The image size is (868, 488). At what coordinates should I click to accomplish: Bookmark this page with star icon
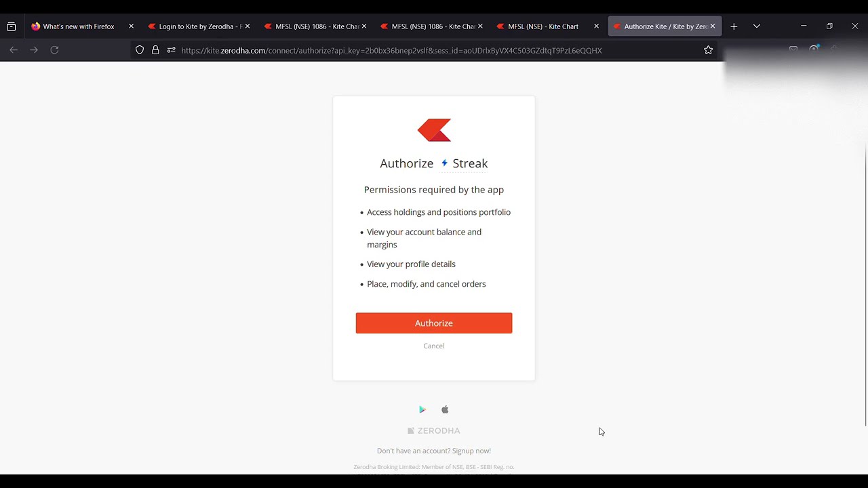pyautogui.click(x=708, y=50)
